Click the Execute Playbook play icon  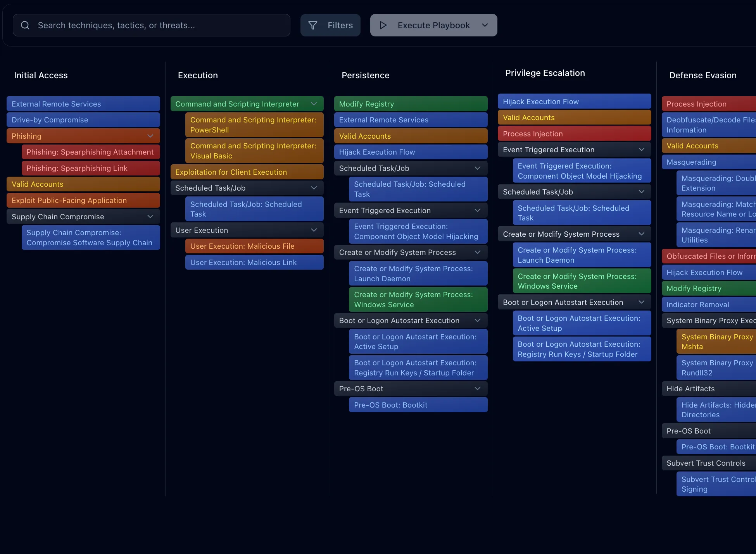point(383,26)
